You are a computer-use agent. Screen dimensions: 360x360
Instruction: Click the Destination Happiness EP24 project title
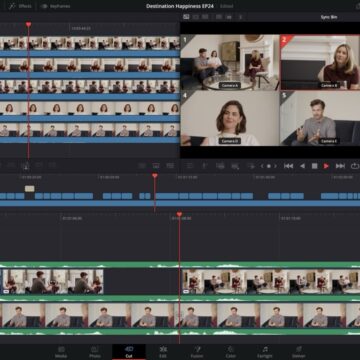click(180, 6)
